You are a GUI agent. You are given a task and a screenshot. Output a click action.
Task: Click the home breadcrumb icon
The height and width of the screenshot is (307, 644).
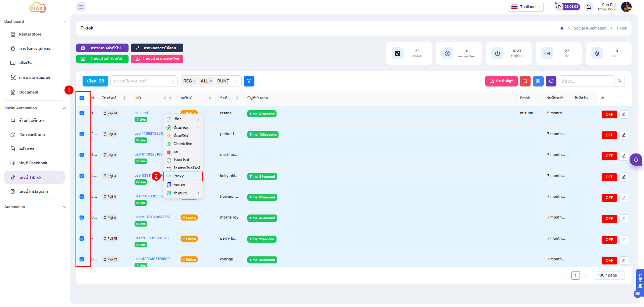pos(562,28)
